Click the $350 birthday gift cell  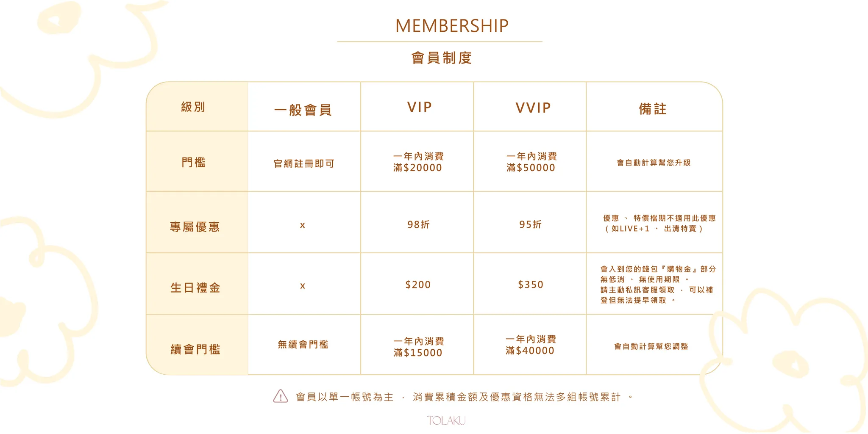(x=531, y=285)
